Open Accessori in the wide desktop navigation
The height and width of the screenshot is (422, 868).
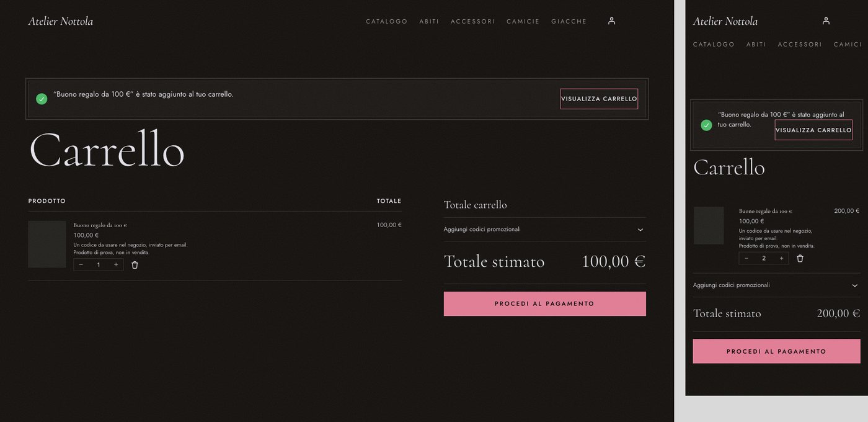point(472,22)
